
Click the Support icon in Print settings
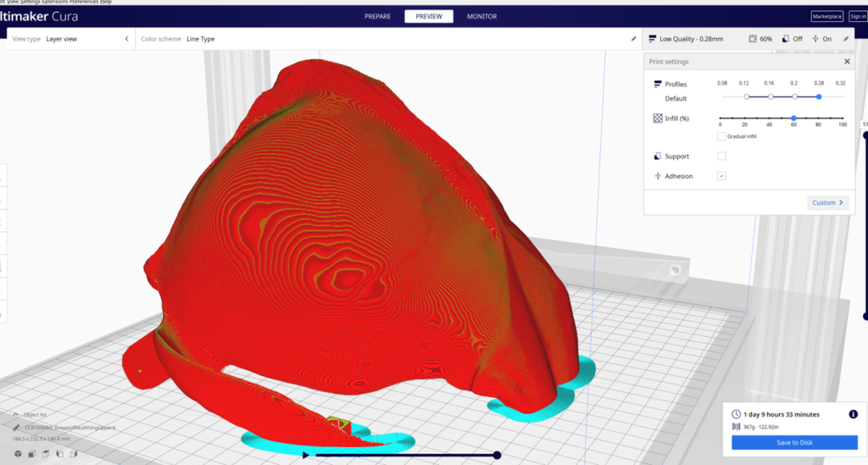(658, 157)
